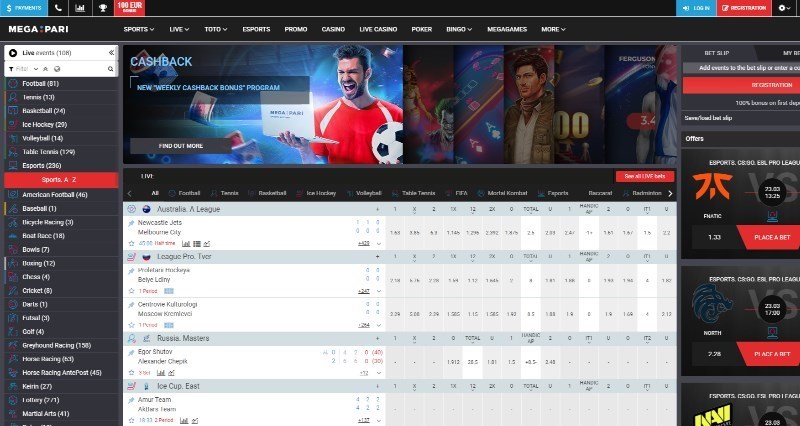Open line graph icon for Newcastle Jets match
This screenshot has width=800, height=426.
pyautogui.click(x=207, y=244)
